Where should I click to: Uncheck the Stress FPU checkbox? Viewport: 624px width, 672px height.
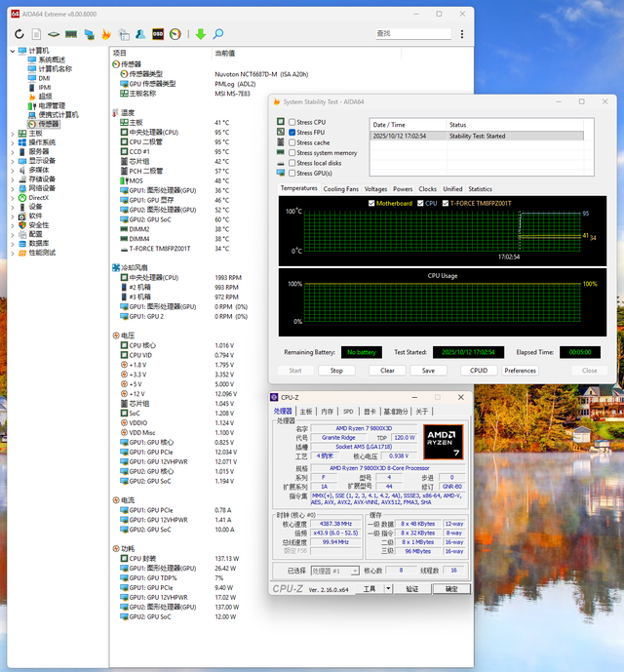coord(292,132)
